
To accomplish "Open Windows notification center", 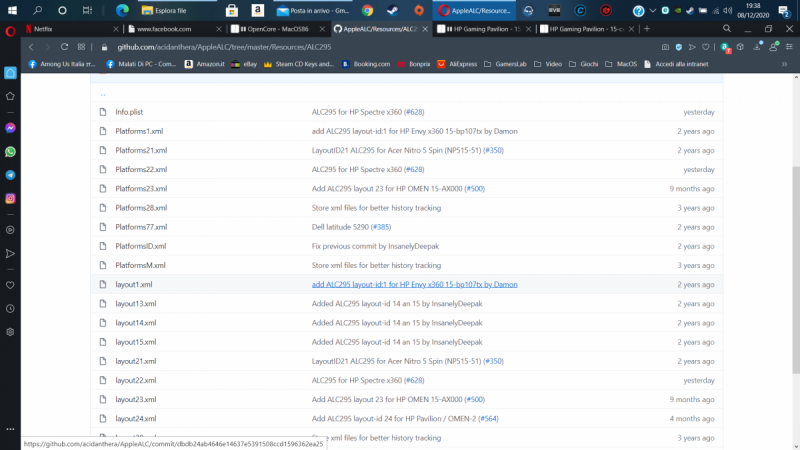I will (784, 11).
